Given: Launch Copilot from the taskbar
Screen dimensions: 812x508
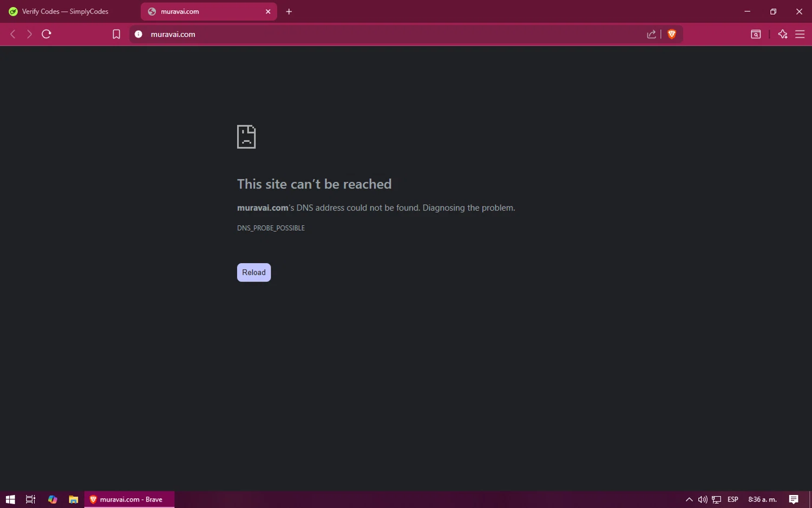Looking at the screenshot, I should pyautogui.click(x=53, y=499).
